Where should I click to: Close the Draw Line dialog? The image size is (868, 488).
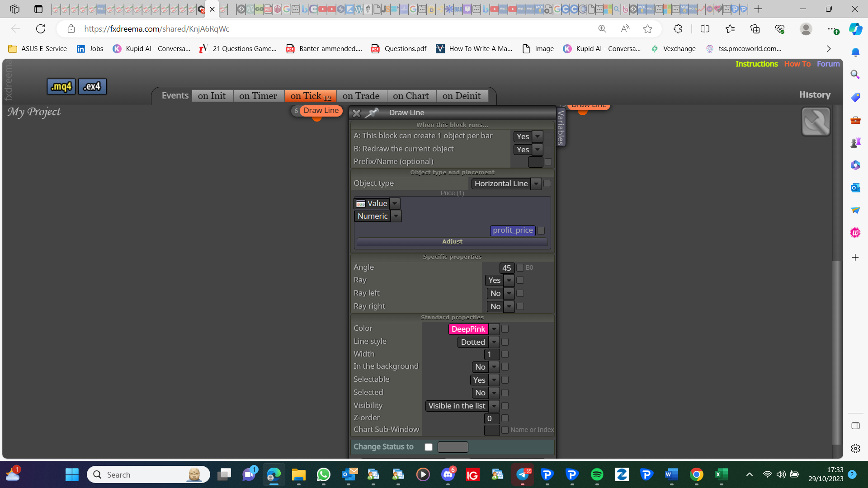tap(356, 113)
